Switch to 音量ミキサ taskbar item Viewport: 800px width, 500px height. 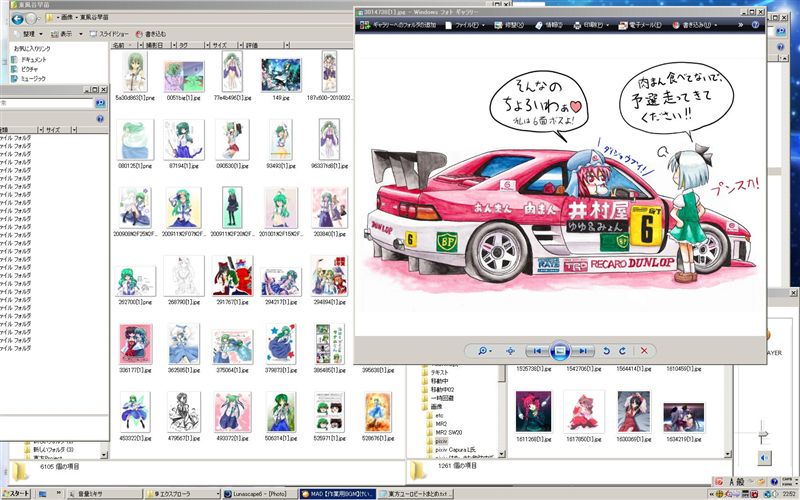point(104,494)
